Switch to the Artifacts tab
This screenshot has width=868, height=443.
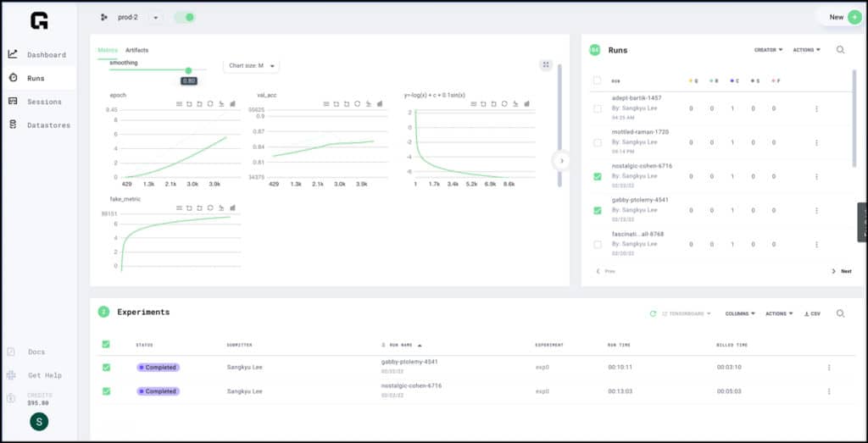coord(136,50)
